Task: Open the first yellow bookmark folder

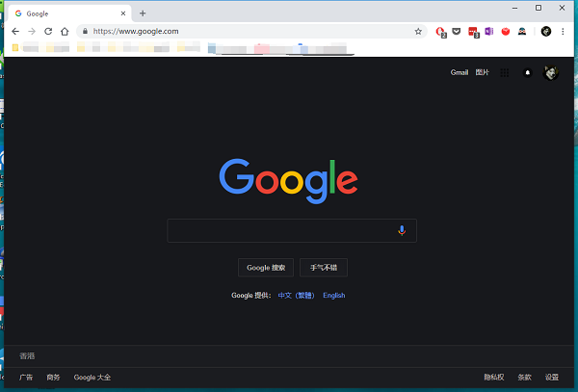Action: tap(15, 47)
